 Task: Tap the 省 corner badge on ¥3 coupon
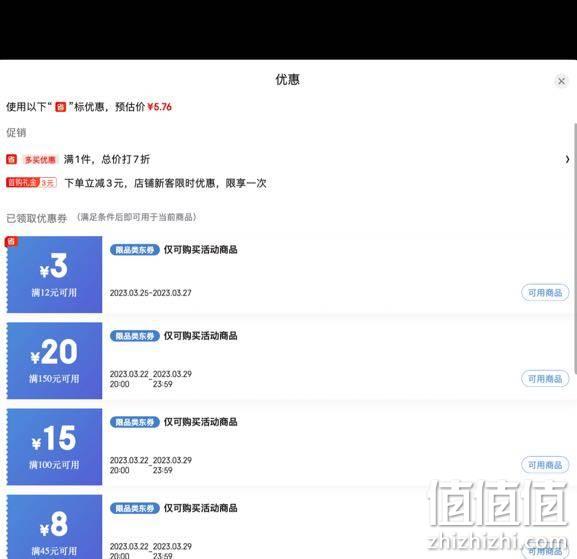(11, 241)
